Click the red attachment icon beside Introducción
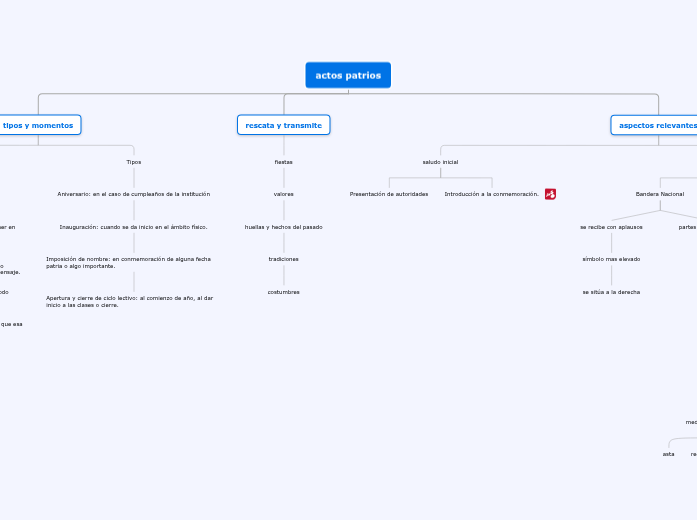Viewport: 697px width, 520px height. point(550,194)
